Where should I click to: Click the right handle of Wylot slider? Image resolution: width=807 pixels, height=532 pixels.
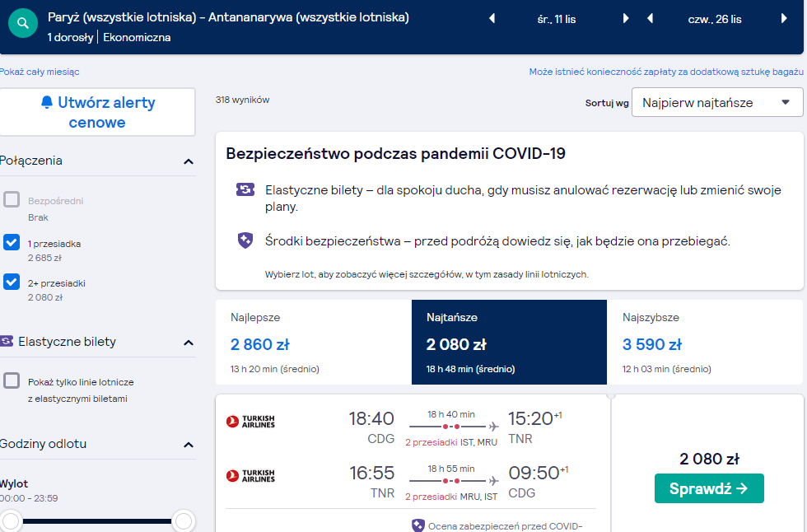click(x=184, y=520)
